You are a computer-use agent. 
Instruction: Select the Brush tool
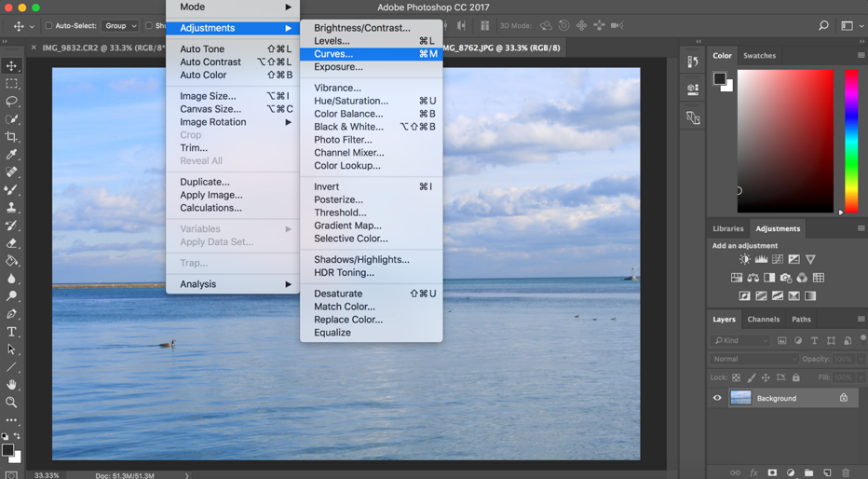click(11, 190)
